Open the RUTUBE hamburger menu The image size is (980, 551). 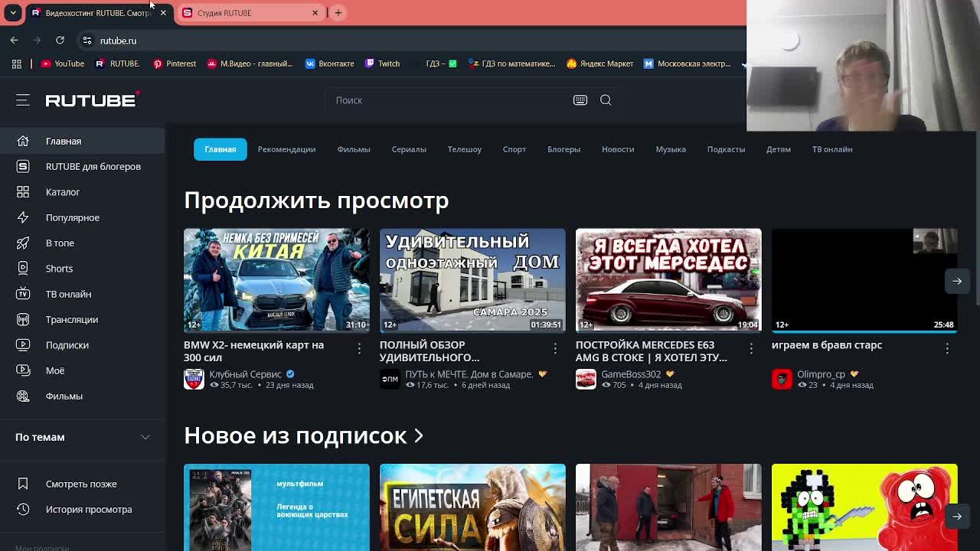pyautogui.click(x=22, y=100)
